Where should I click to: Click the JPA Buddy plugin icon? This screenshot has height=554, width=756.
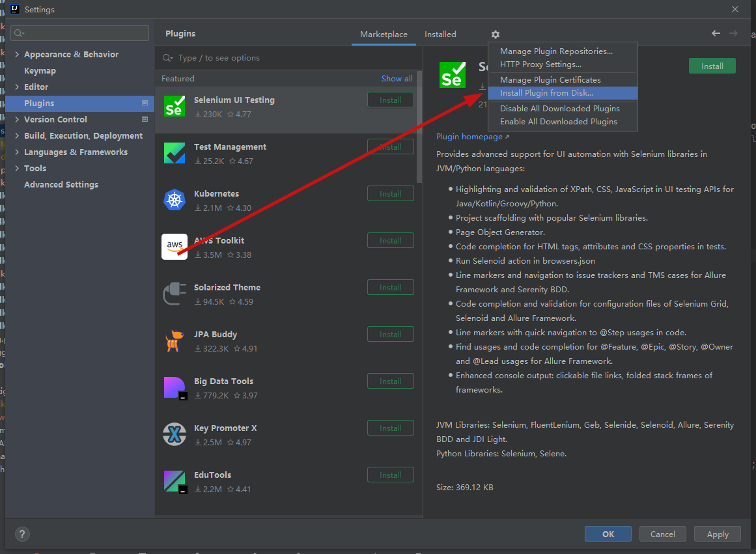coord(174,340)
